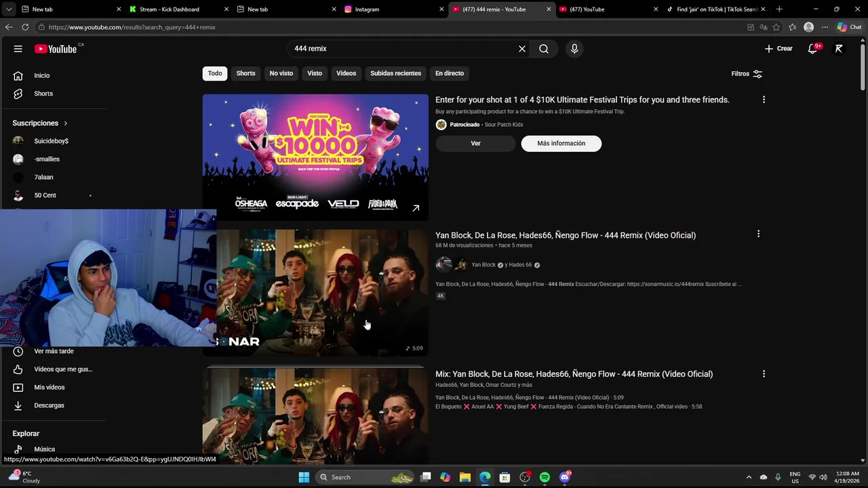The width and height of the screenshot is (868, 488).
Task: Open YouTube notifications bell
Action: [x=812, y=49]
